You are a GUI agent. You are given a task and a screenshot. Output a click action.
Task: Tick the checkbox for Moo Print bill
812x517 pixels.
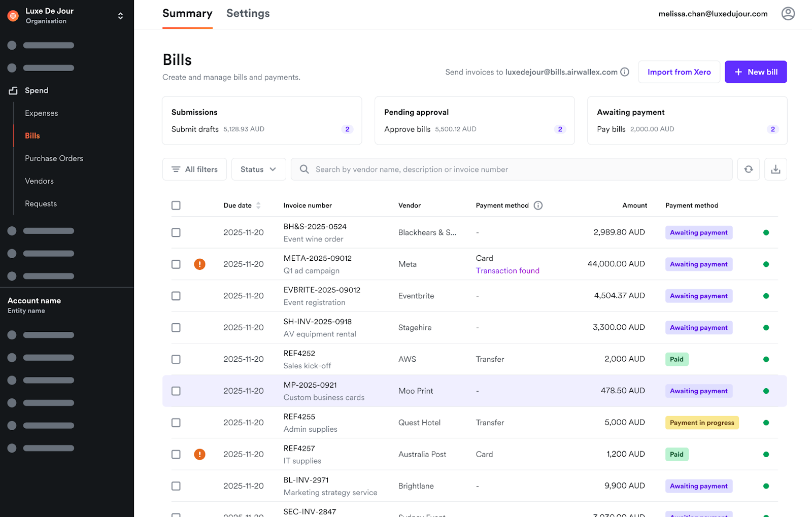(x=176, y=391)
